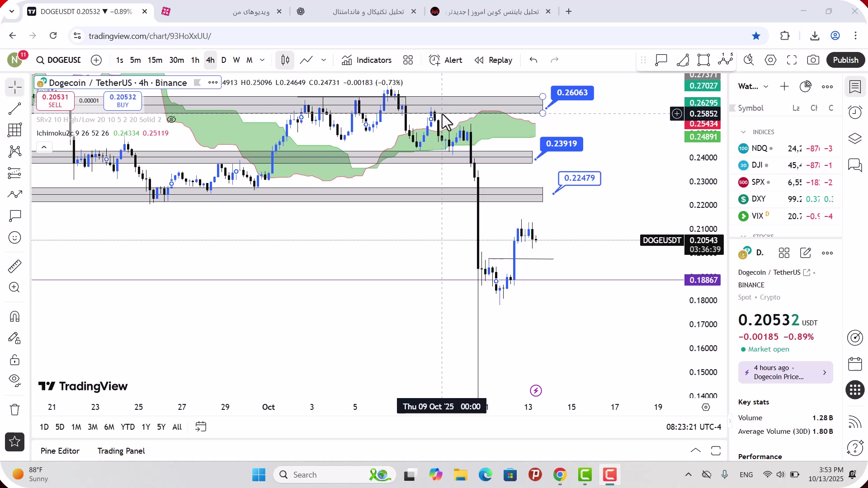Toggle hide all drawings eye icon
The height and width of the screenshot is (488, 868).
[x=14, y=381]
